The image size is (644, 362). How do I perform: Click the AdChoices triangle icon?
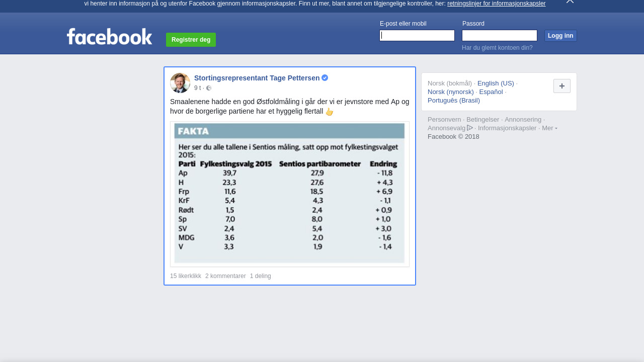(470, 128)
